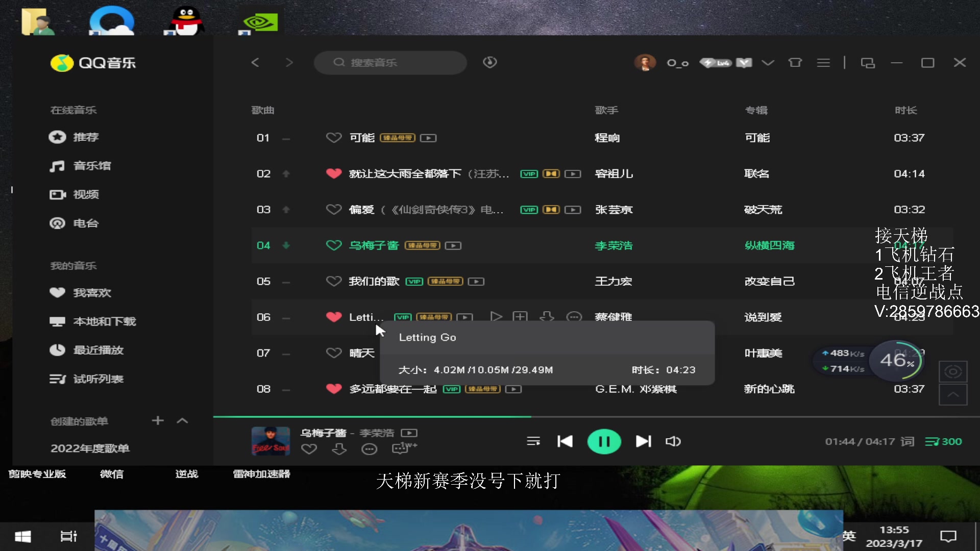Click the volume/speaker icon in player
Image resolution: width=980 pixels, height=551 pixels.
point(672,441)
